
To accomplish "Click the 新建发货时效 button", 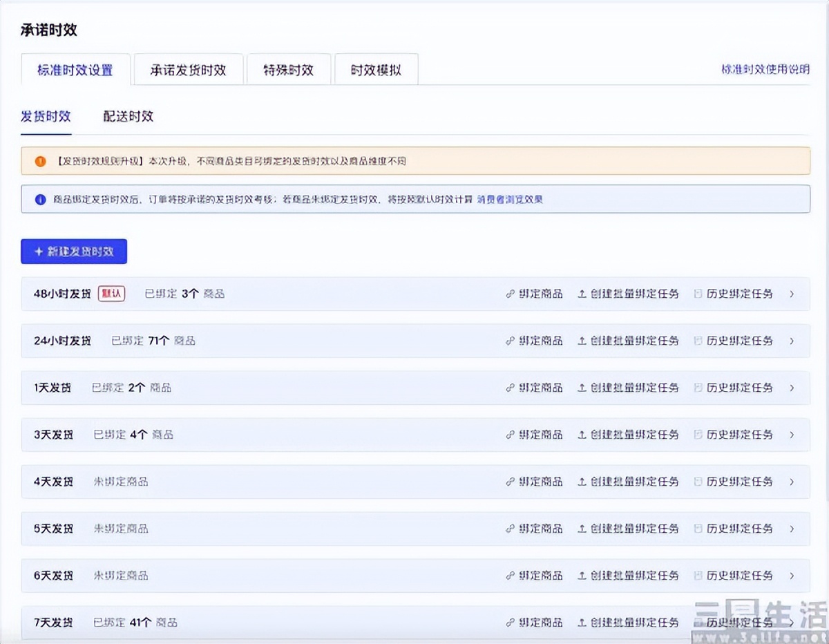I will [x=74, y=252].
